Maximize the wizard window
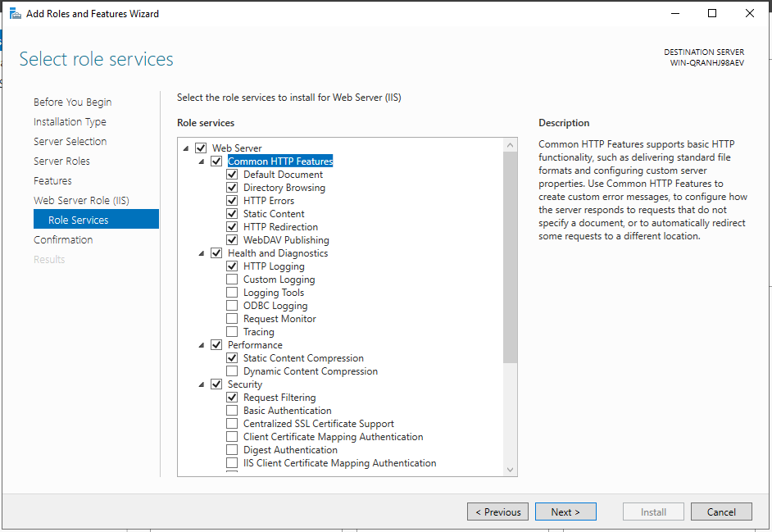772x532 pixels. (x=712, y=13)
